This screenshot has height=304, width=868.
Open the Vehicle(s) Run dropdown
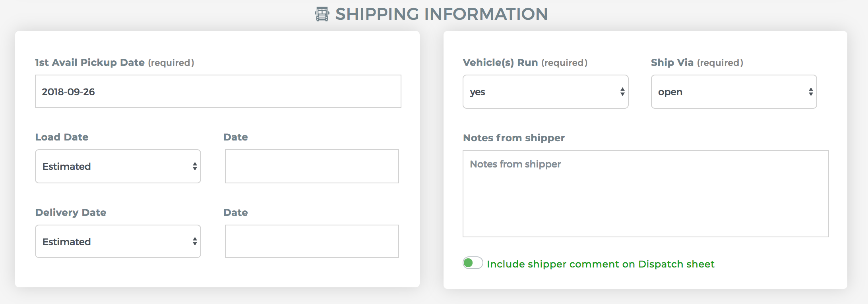pyautogui.click(x=545, y=92)
